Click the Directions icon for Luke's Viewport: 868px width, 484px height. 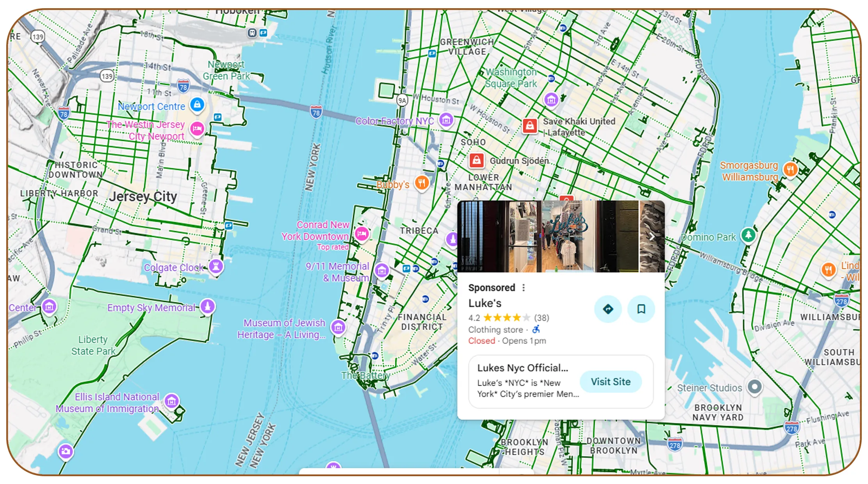coord(608,309)
